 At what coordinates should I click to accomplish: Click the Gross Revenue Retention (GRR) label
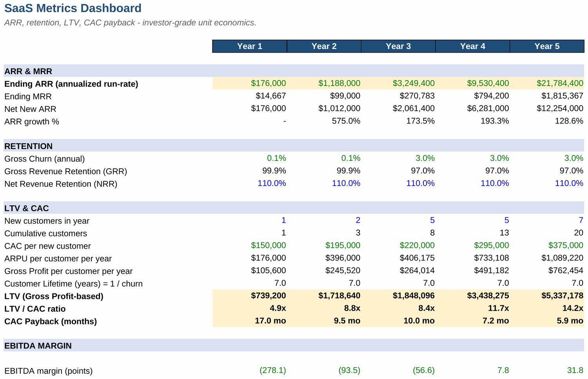pos(66,171)
